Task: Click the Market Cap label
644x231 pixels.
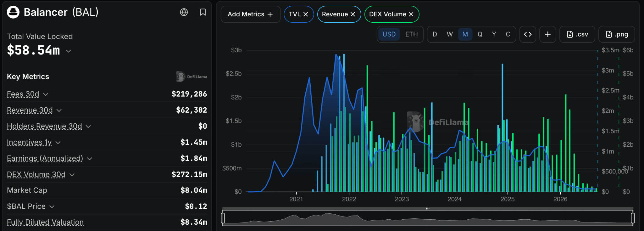Action: [27, 190]
